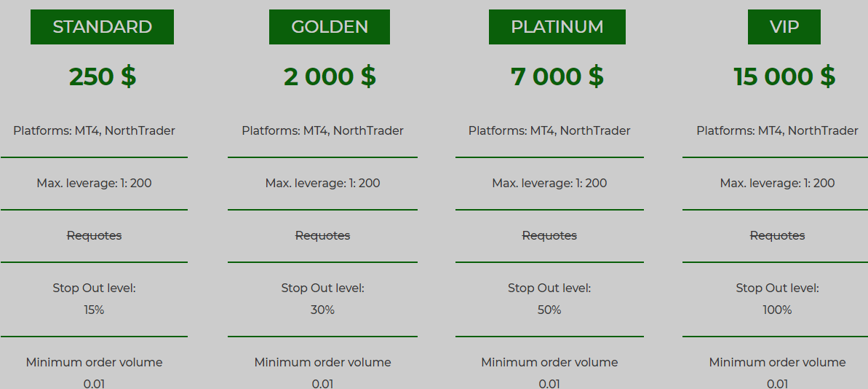The image size is (868, 389).
Task: Click the 250 $ price heading
Action: tap(103, 76)
